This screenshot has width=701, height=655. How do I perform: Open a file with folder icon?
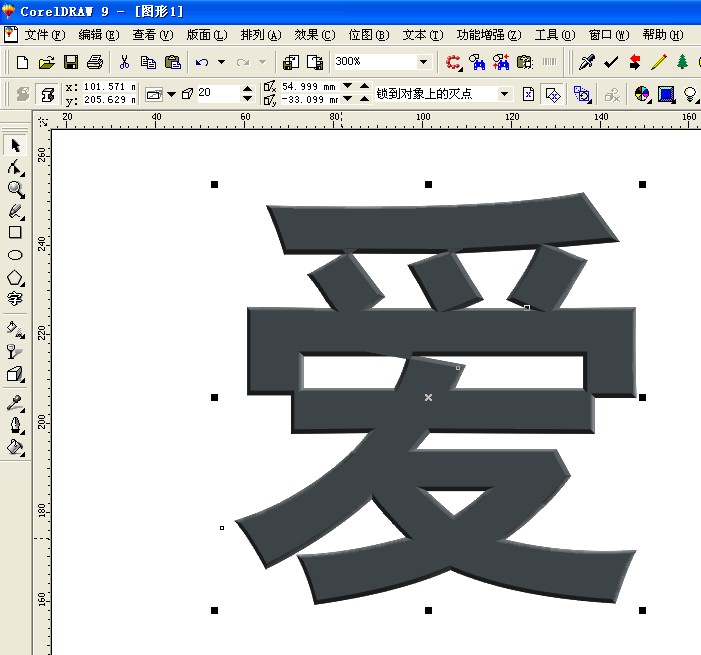tap(46, 62)
